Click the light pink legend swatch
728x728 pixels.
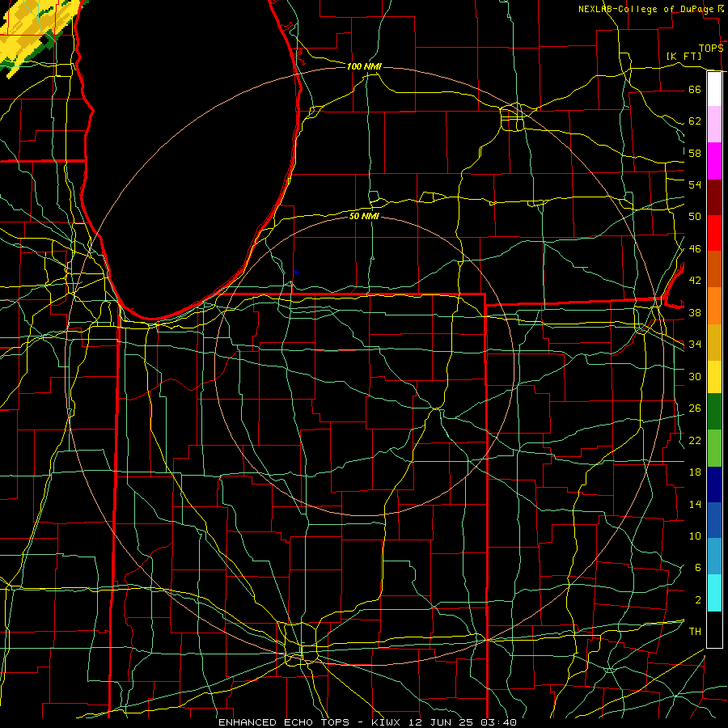[x=714, y=125]
